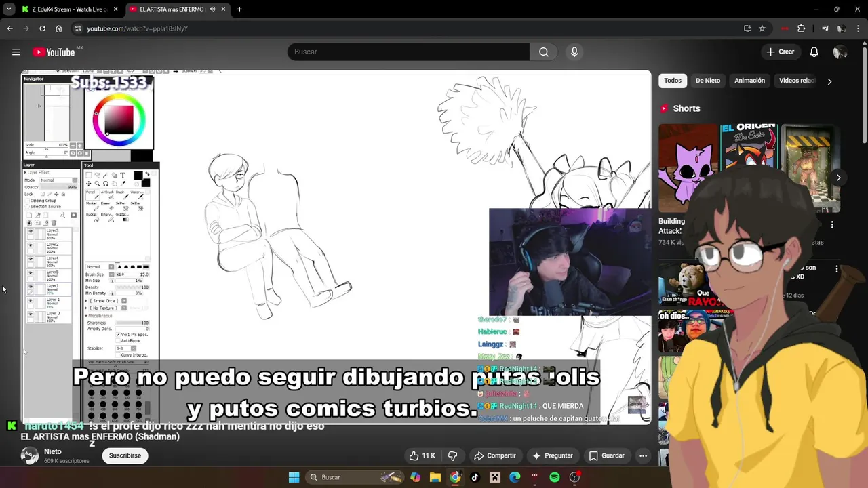Dislike the video with thumbs down
Image resolution: width=868 pixels, height=488 pixels.
453,455
